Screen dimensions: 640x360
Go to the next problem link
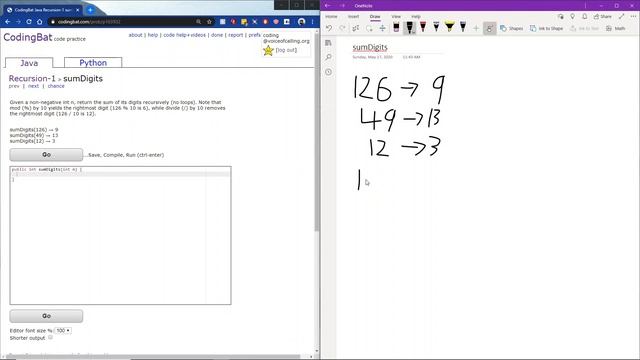point(33,86)
